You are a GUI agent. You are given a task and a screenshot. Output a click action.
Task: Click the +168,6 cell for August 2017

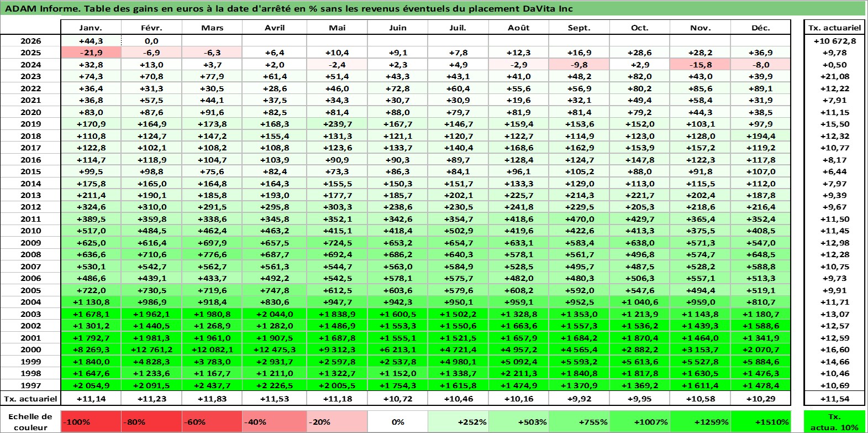coord(519,148)
